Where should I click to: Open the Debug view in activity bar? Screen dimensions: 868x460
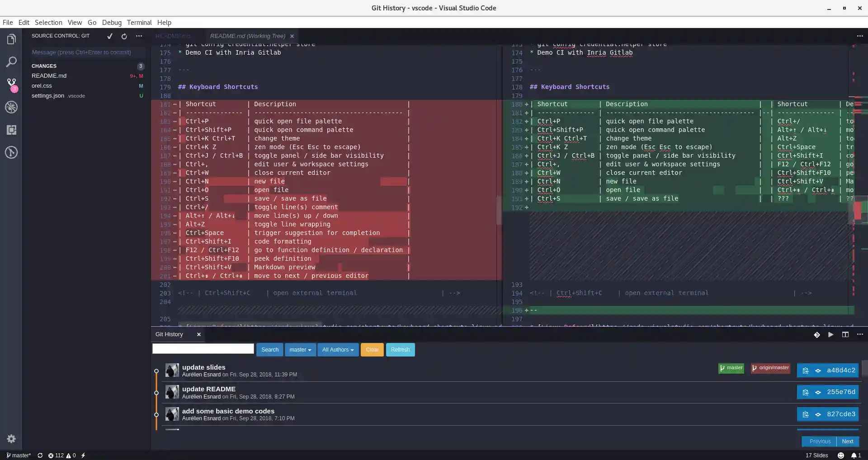click(11, 107)
